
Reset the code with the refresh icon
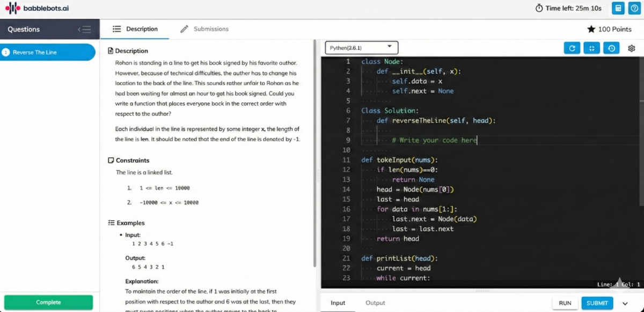[x=572, y=48]
